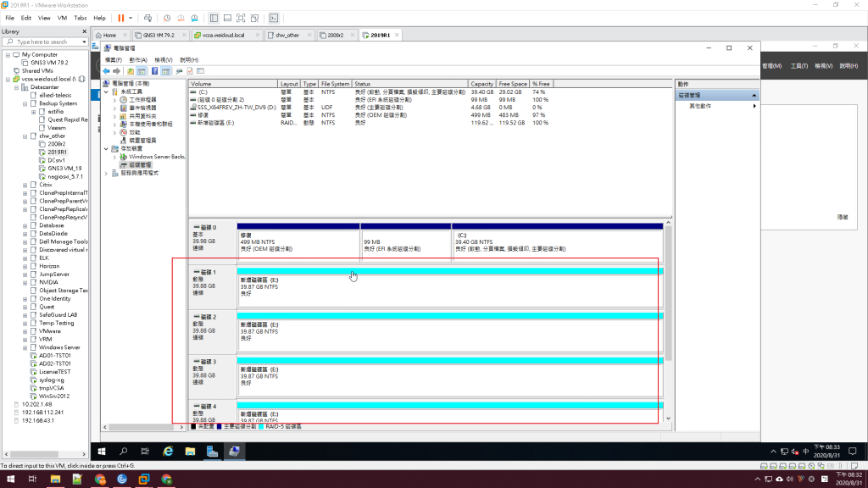Open 檔案(F) menu in Computer Management
The height and width of the screenshot is (488, 868).
(x=113, y=60)
